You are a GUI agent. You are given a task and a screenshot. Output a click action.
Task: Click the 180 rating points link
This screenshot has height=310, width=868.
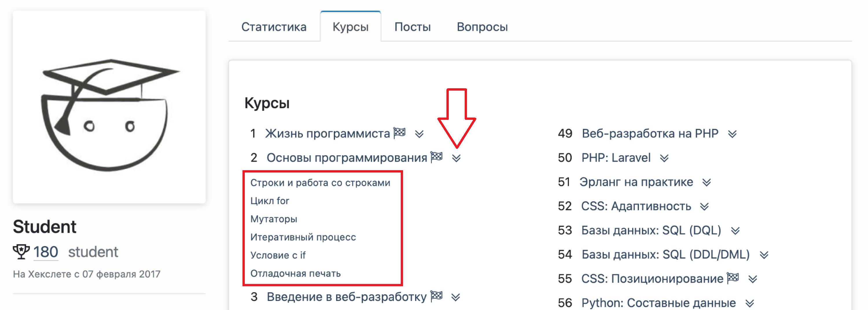click(46, 252)
